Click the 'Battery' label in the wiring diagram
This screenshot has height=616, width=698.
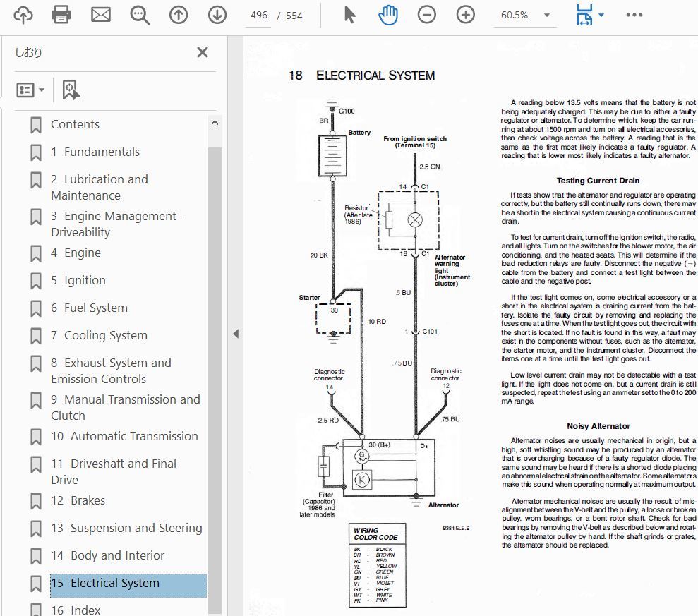(359, 133)
